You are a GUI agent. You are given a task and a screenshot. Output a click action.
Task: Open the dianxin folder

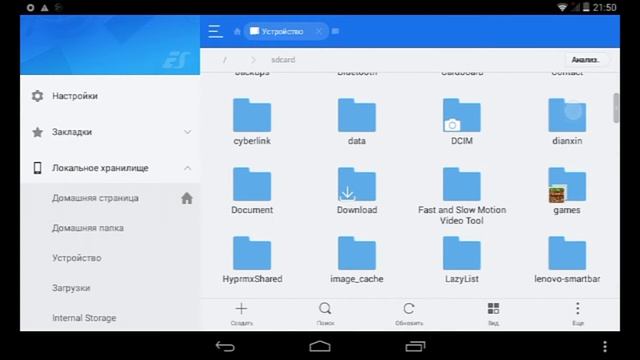pyautogui.click(x=567, y=122)
